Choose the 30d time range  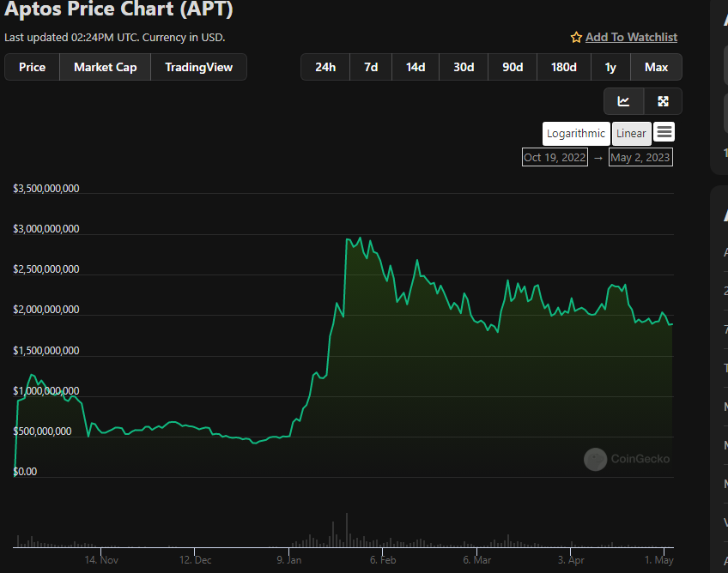click(x=464, y=67)
